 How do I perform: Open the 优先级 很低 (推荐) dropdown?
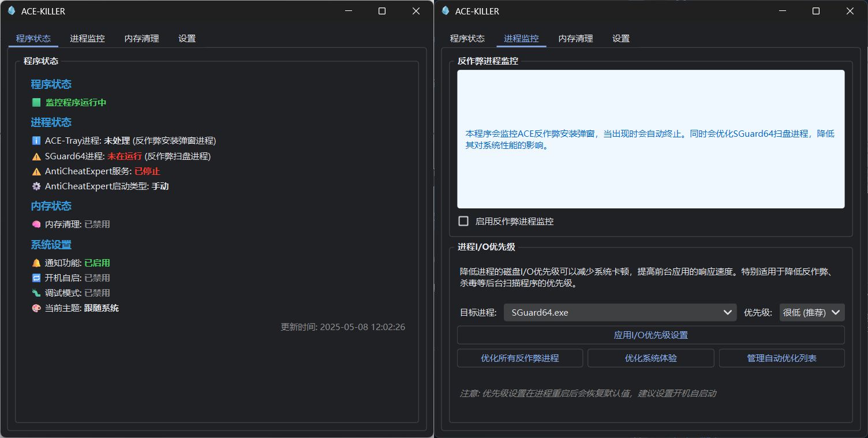point(812,312)
